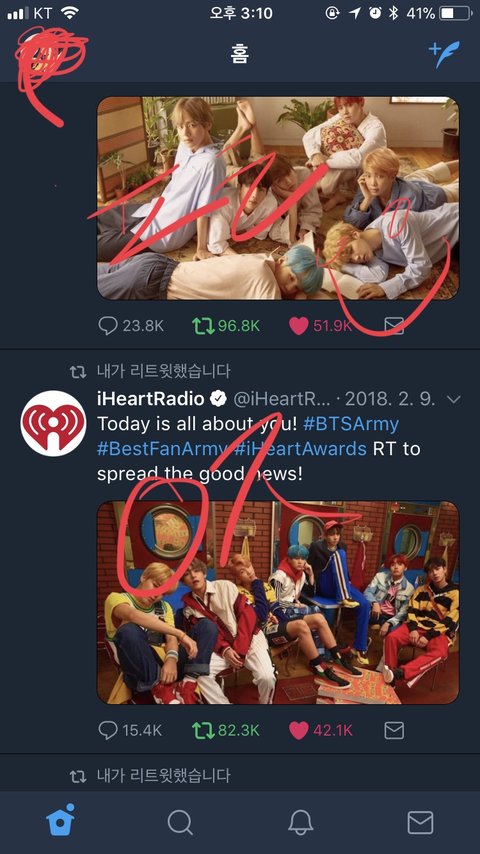Screen dimensions: 480x854
Task: Expand the iHeartRadio tweet options chevron
Action: point(453,400)
